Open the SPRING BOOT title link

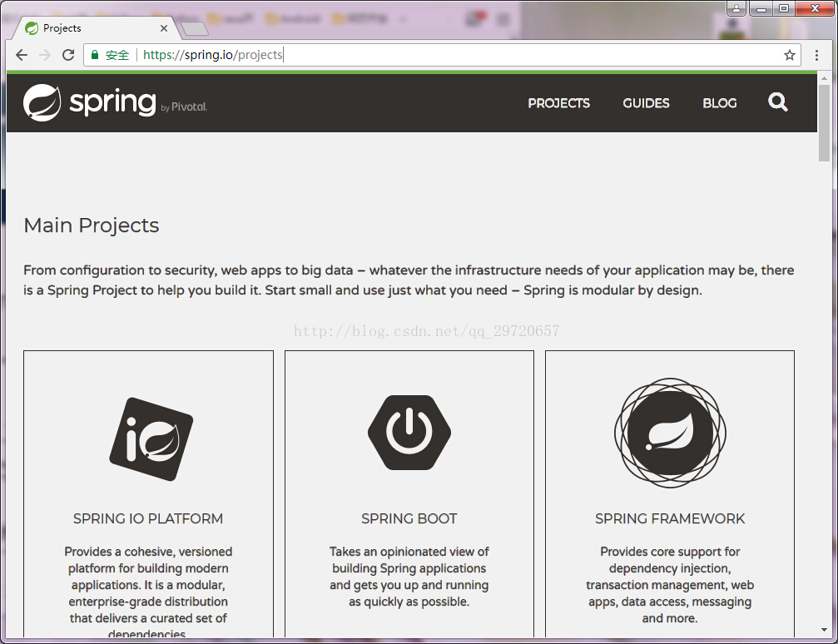(x=409, y=519)
